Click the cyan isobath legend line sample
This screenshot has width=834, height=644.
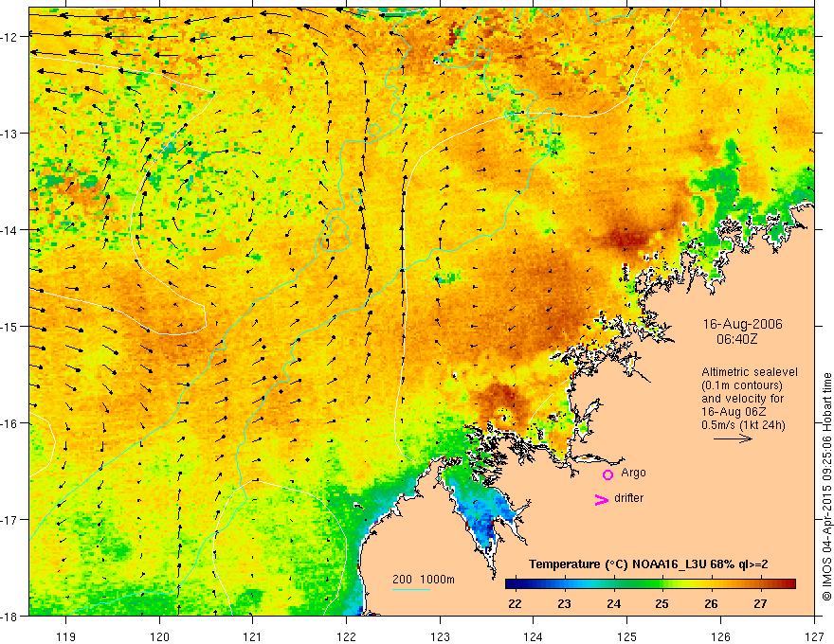click(x=411, y=590)
